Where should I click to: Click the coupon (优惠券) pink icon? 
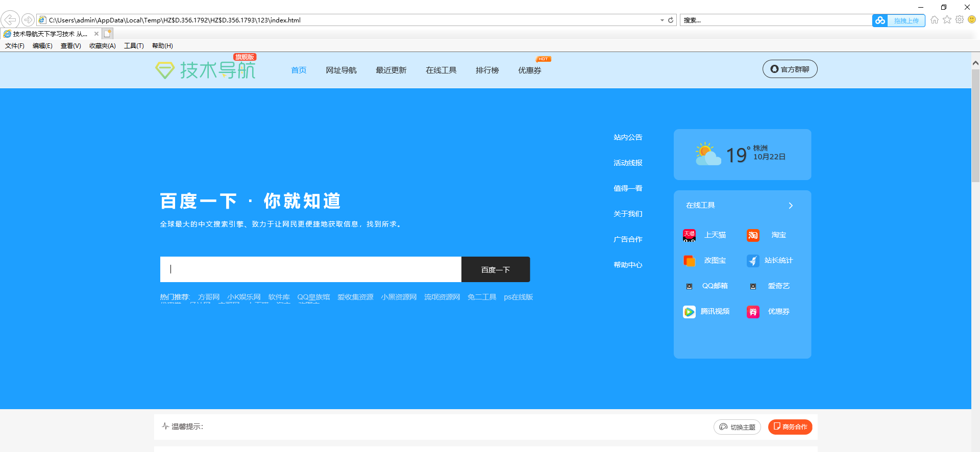coord(753,312)
